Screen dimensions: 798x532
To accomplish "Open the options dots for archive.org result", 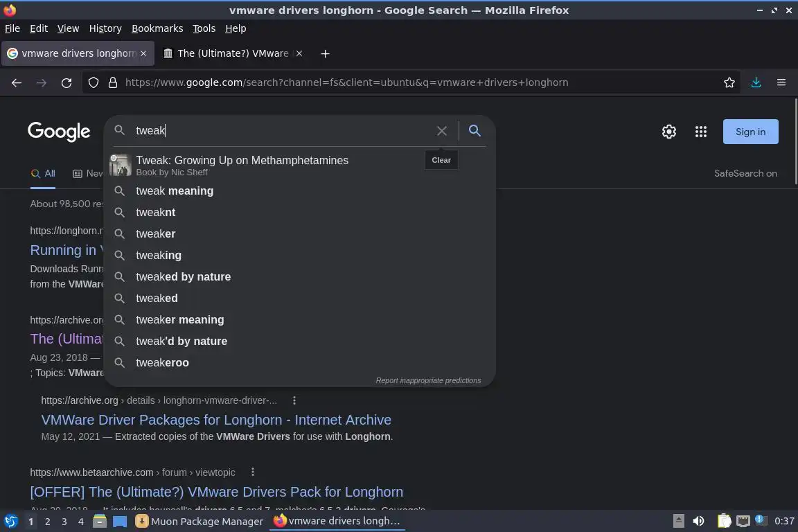I will click(294, 400).
